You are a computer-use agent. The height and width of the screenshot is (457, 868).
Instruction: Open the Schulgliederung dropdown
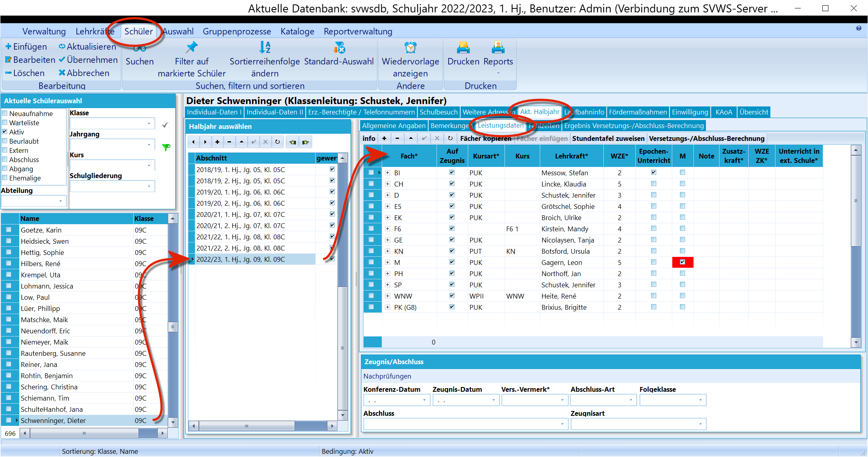pyautogui.click(x=149, y=186)
